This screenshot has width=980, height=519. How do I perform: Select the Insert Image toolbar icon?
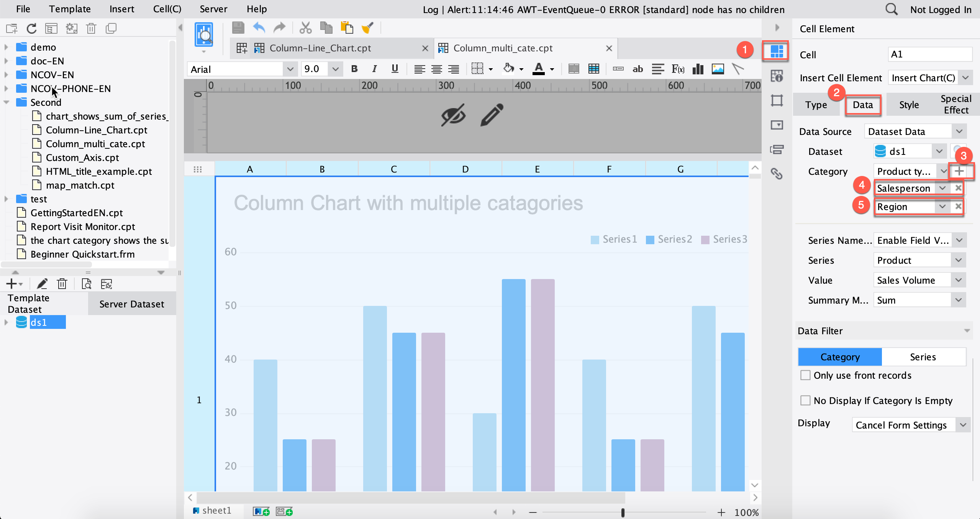(x=717, y=69)
